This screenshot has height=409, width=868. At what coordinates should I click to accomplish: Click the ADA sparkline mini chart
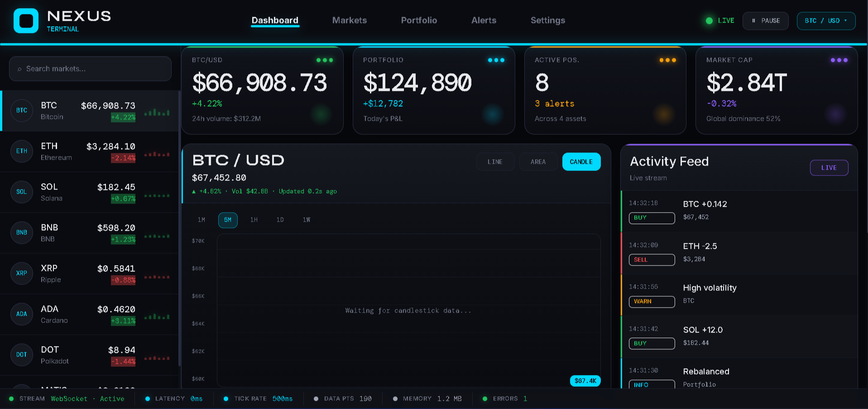157,316
